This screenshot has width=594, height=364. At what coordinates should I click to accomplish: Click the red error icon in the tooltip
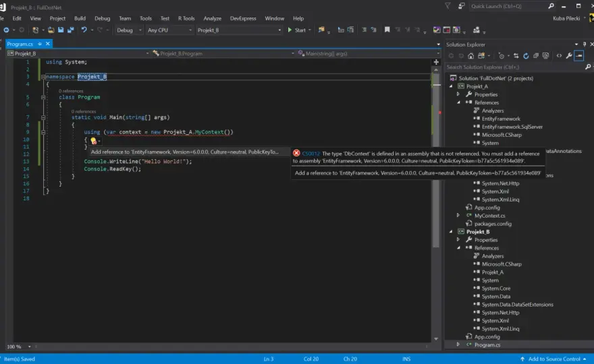(296, 153)
